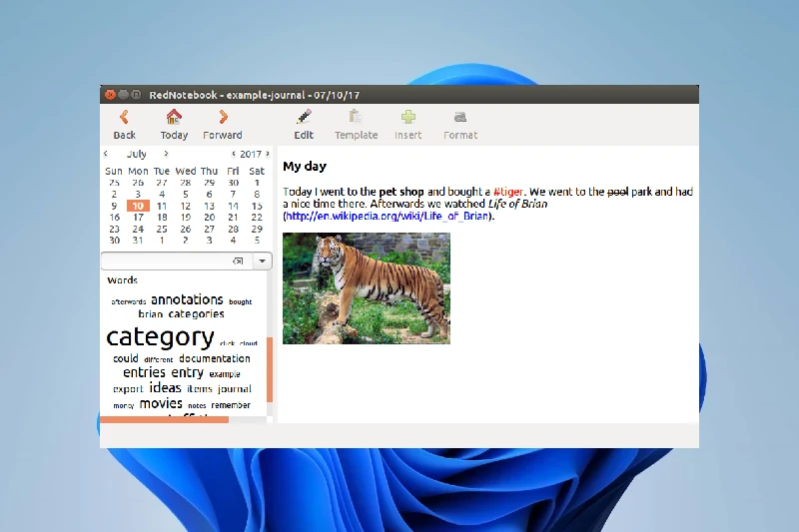Click the Back arrow toolbar icon
This screenshot has height=532, width=799.
click(x=124, y=117)
